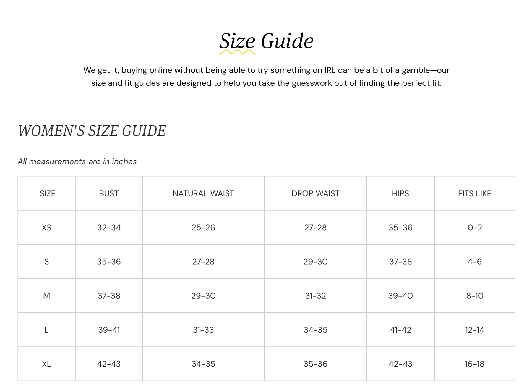Click the XS size row label
This screenshot has width=532, height=392.
(47, 228)
